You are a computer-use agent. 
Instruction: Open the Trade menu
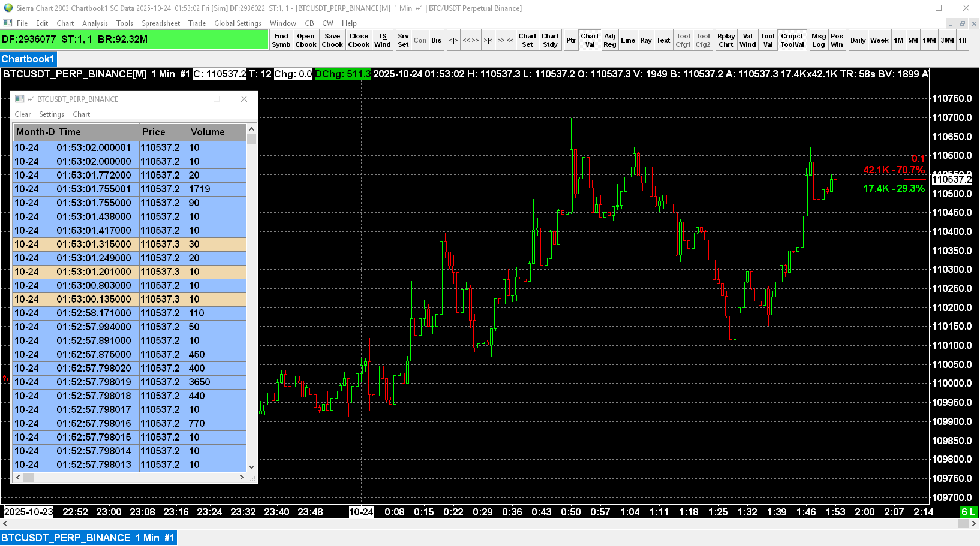pos(197,23)
